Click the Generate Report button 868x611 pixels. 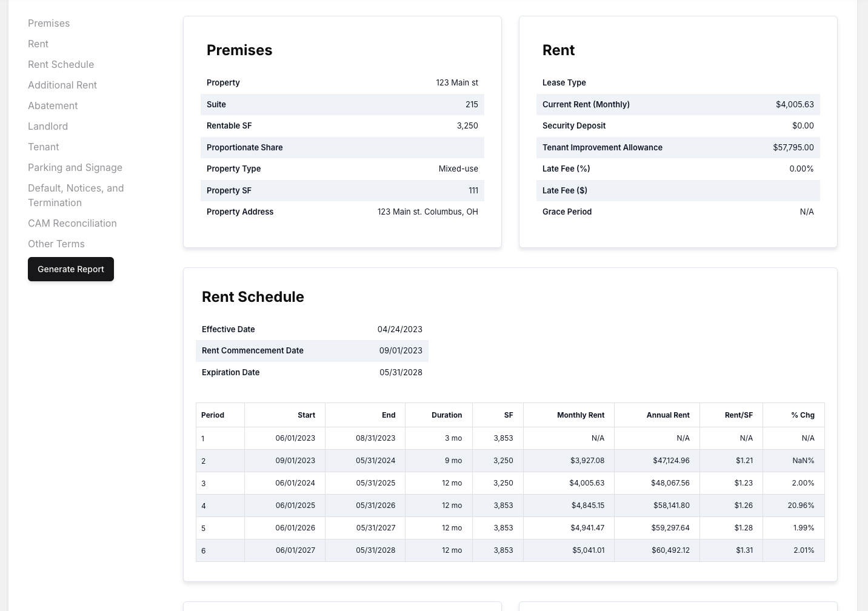[71, 269]
